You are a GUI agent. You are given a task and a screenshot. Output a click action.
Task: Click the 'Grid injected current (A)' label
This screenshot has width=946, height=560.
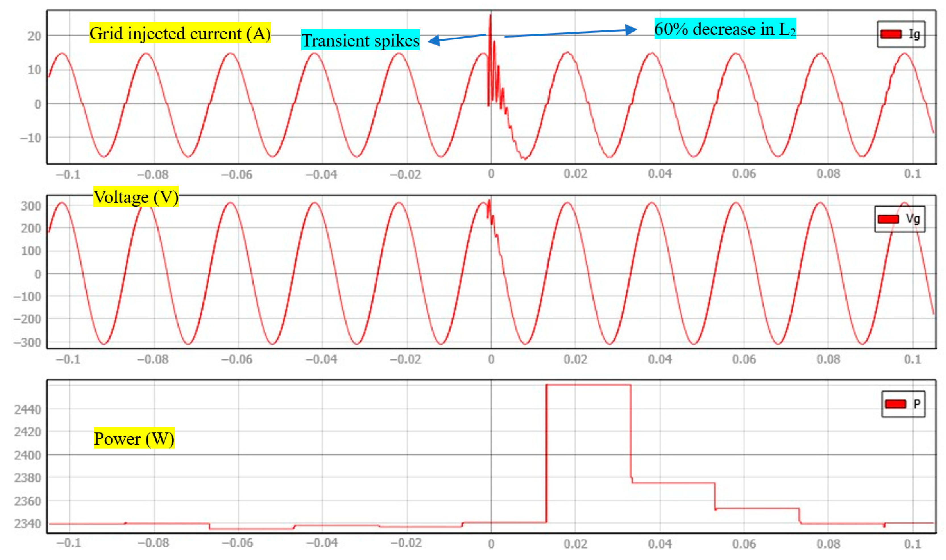(180, 33)
